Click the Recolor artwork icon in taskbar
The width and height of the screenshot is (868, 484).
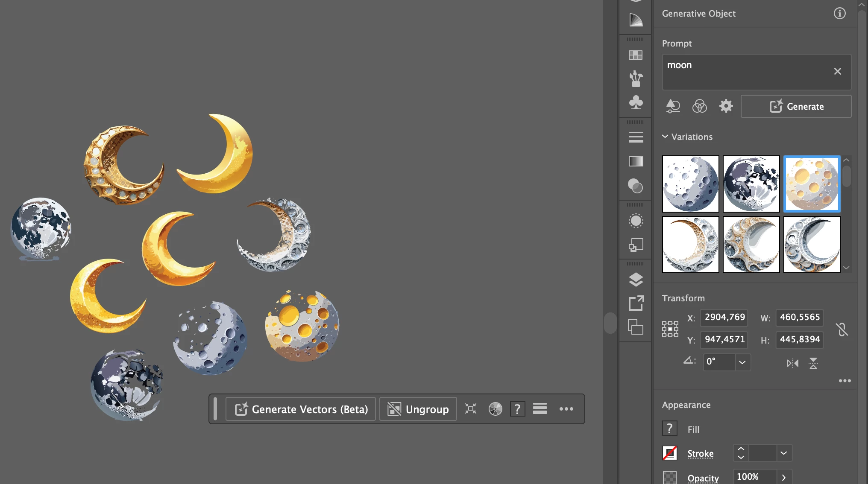coord(495,409)
